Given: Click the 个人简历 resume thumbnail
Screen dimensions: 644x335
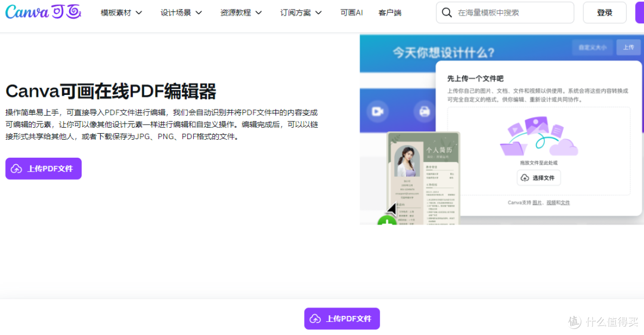Looking at the screenshot, I should pos(423,178).
